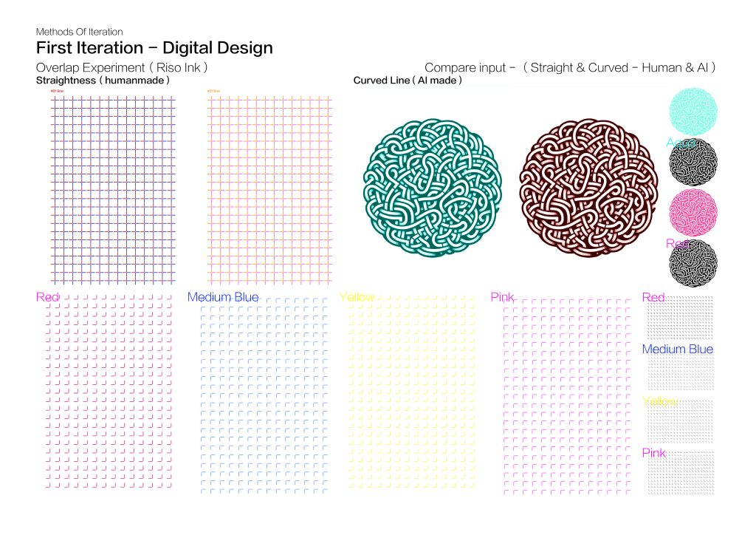Select the "Curved Line ( AI made )" caption

pyautogui.click(x=408, y=80)
